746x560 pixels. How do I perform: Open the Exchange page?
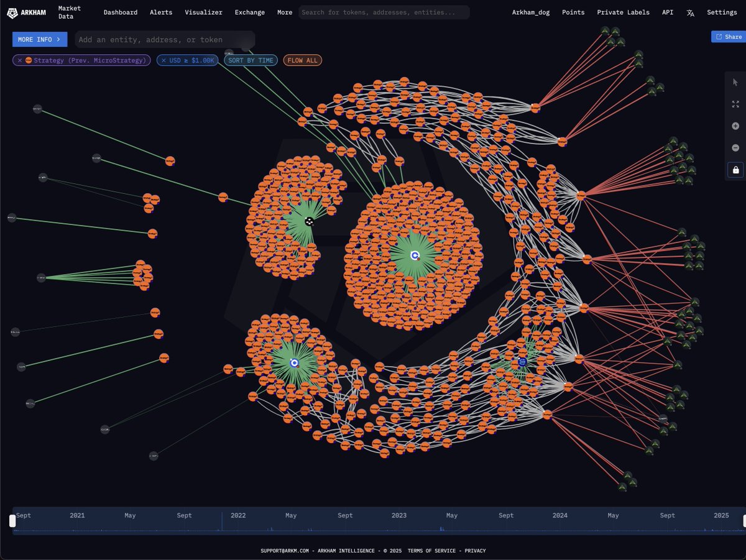(x=250, y=12)
